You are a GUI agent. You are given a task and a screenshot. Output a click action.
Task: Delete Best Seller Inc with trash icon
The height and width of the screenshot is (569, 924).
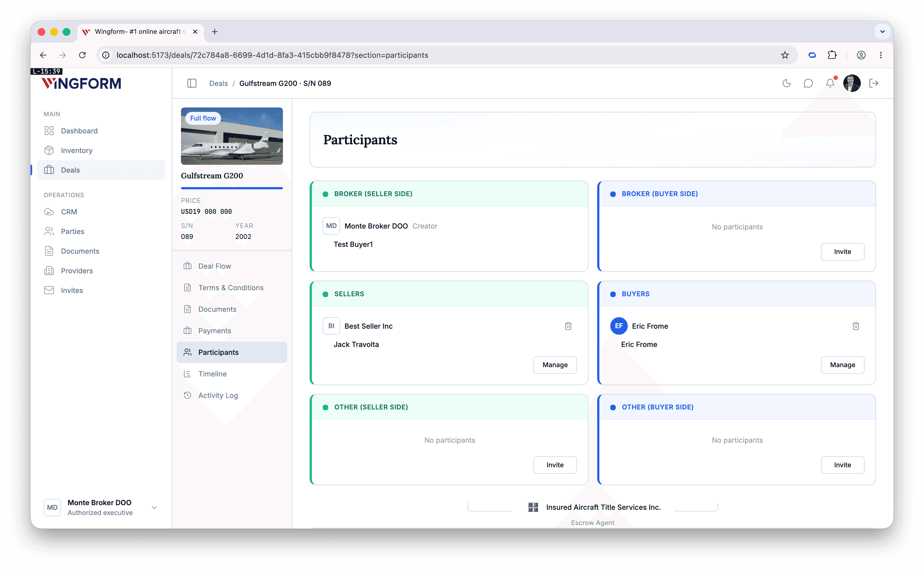click(x=568, y=326)
